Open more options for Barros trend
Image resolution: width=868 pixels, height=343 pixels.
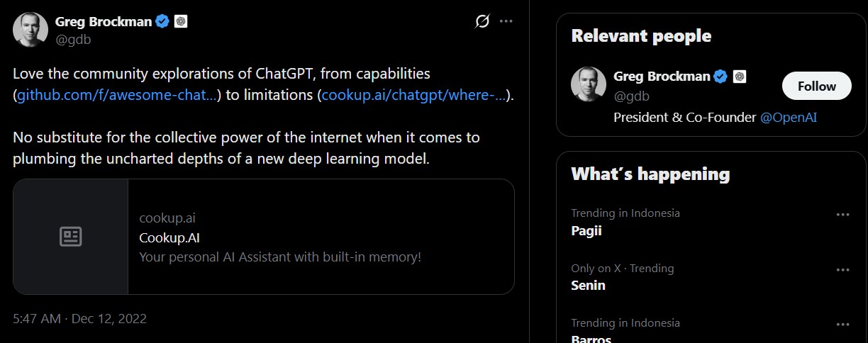click(842, 325)
